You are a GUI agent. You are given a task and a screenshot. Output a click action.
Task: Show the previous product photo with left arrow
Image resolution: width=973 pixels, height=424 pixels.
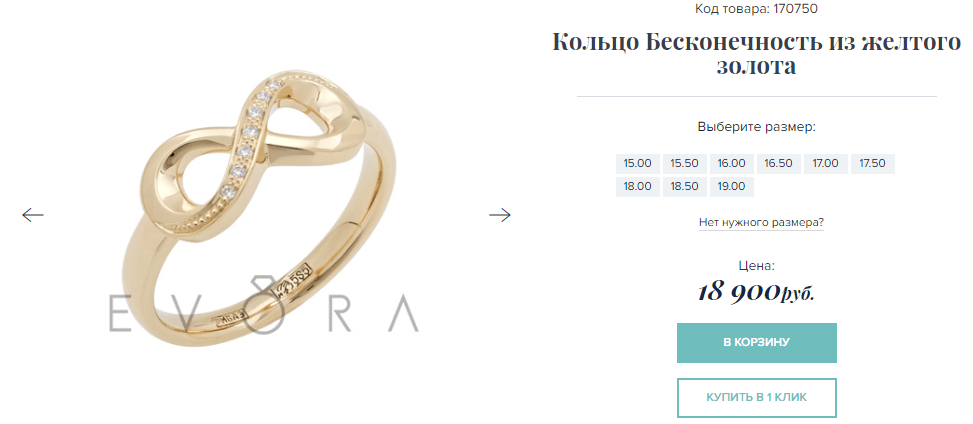[x=33, y=215]
